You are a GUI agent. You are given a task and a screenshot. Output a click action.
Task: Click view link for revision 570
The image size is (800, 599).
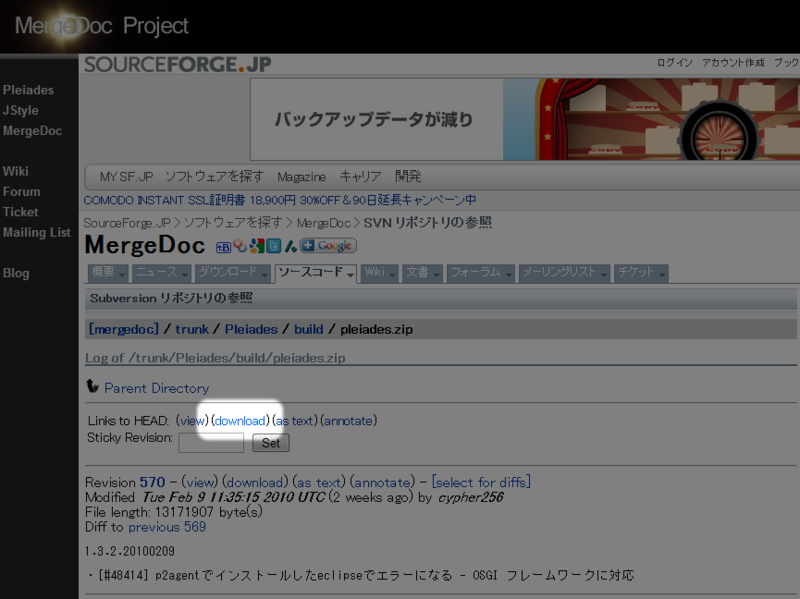pos(200,482)
